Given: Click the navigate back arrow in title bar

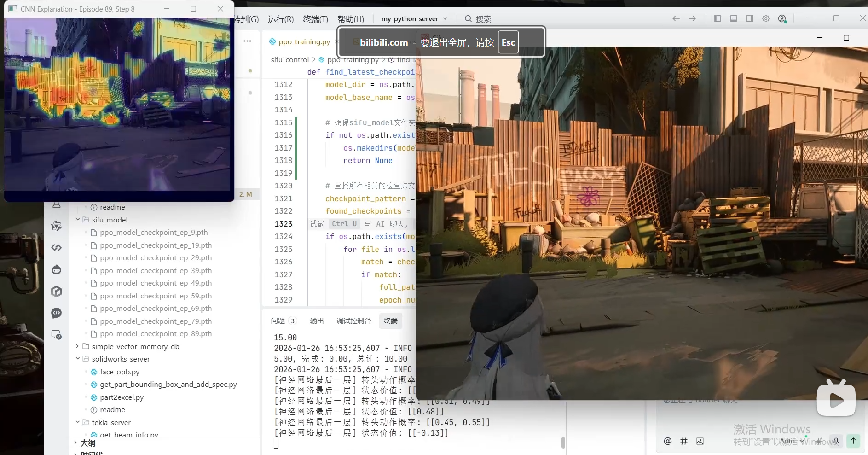Looking at the screenshot, I should (676, 18).
